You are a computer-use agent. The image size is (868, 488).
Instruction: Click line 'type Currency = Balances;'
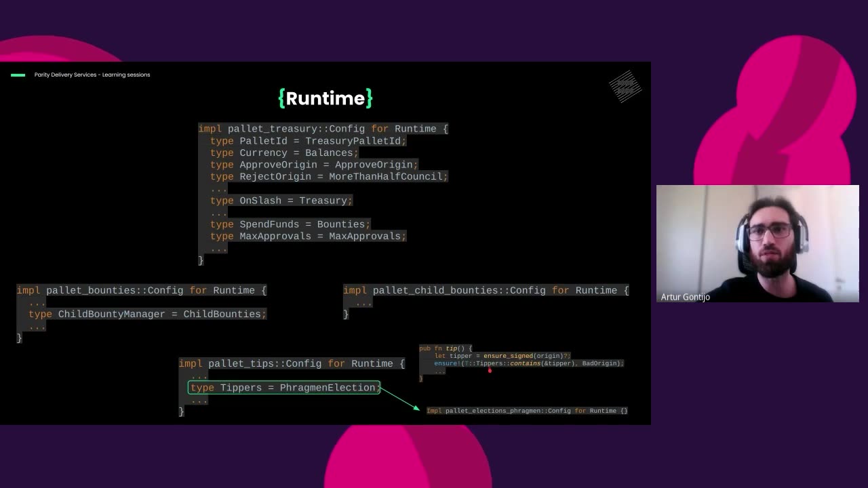284,153
